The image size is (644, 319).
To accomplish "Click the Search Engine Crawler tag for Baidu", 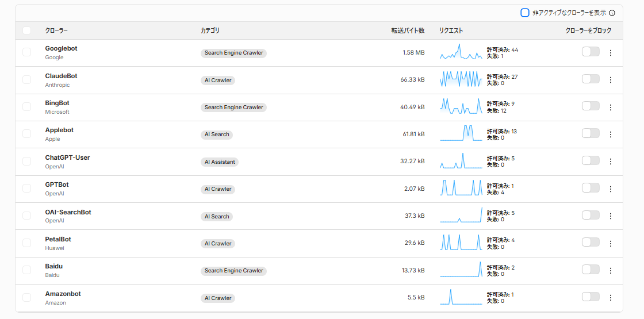I will point(233,271).
